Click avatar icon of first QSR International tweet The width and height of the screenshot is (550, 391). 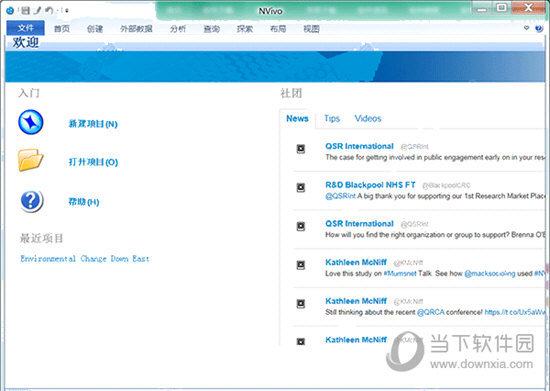click(301, 149)
